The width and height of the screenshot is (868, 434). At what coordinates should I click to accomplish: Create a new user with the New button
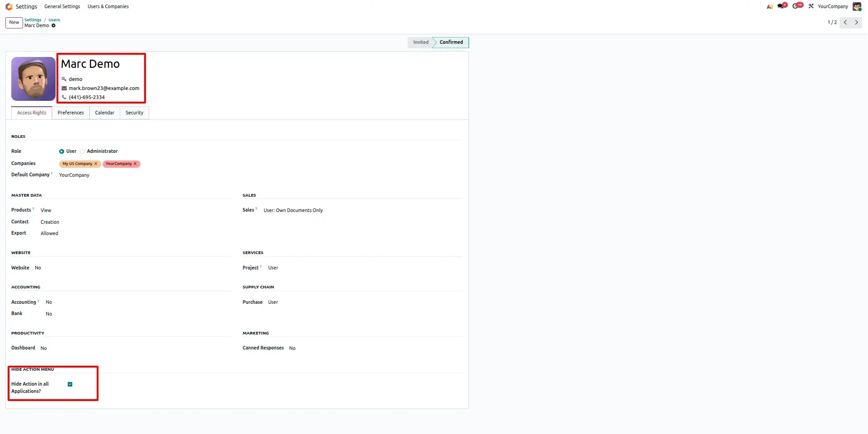[14, 23]
